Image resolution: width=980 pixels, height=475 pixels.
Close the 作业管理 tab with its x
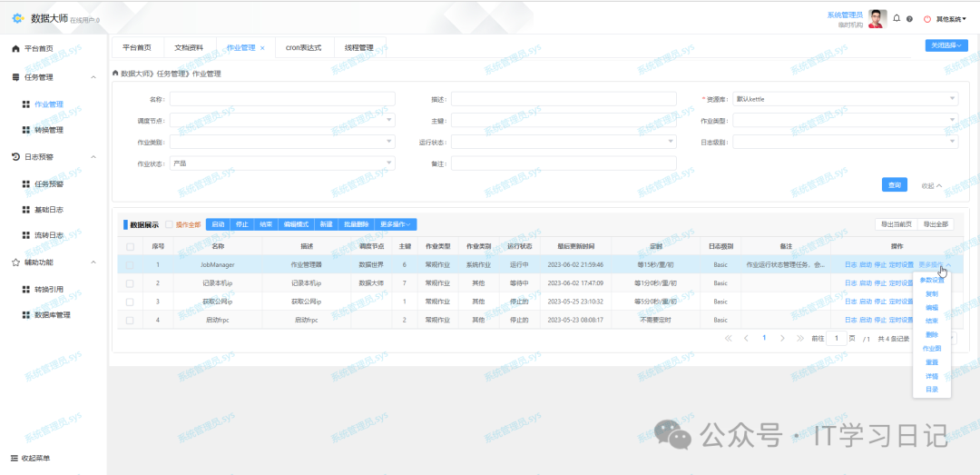pos(262,47)
